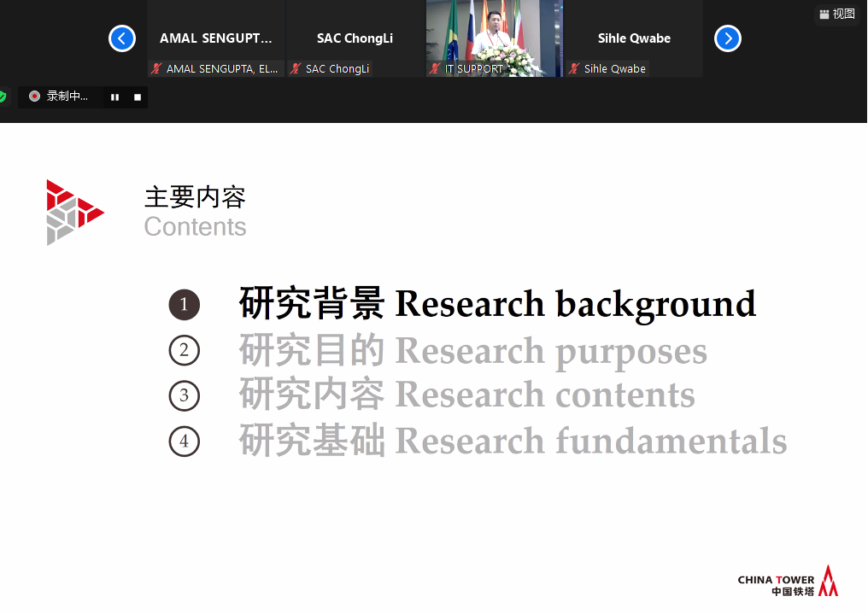Image resolution: width=868 pixels, height=614 pixels.
Task: Select SAC ChongLi participant tile
Action: pyautogui.click(x=355, y=38)
